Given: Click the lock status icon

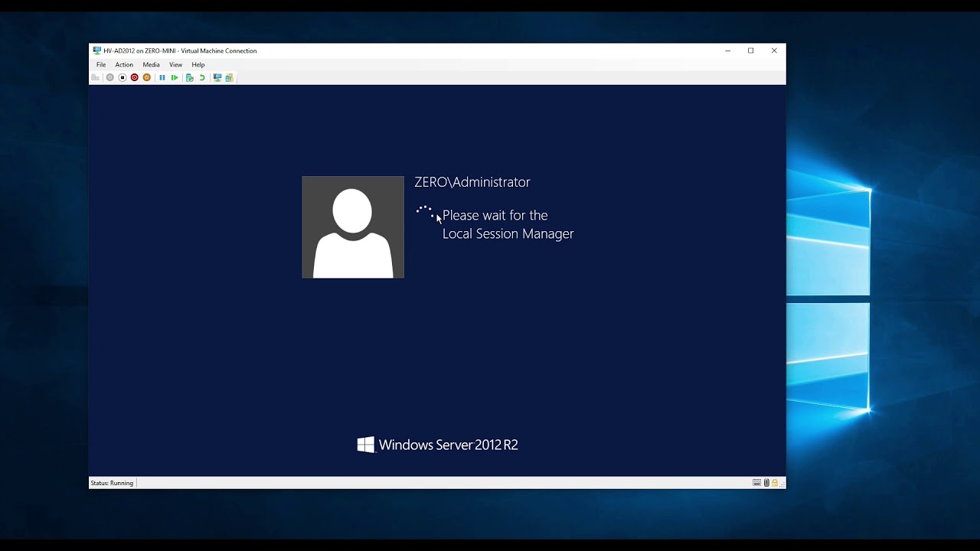Looking at the screenshot, I should coord(775,483).
